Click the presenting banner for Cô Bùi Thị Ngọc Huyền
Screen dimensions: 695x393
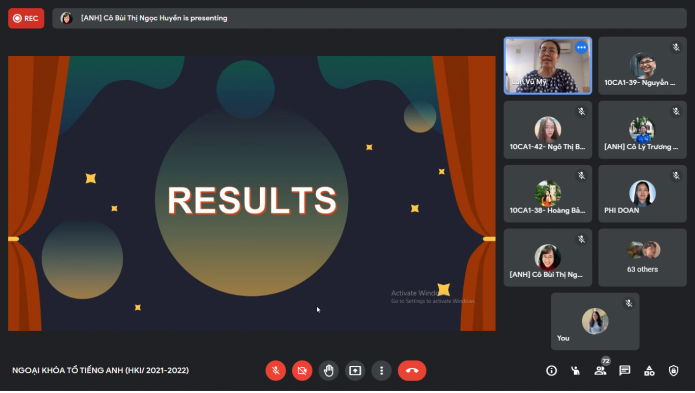(x=369, y=18)
